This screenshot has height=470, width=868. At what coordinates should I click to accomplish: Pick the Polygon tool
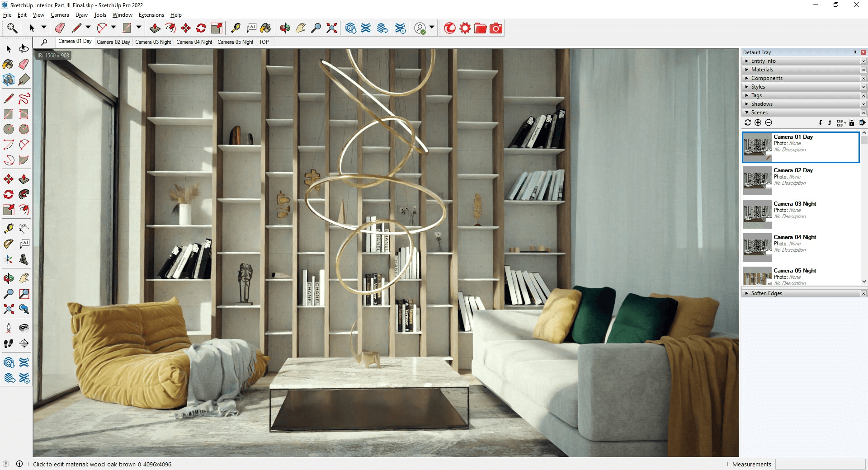click(24, 129)
